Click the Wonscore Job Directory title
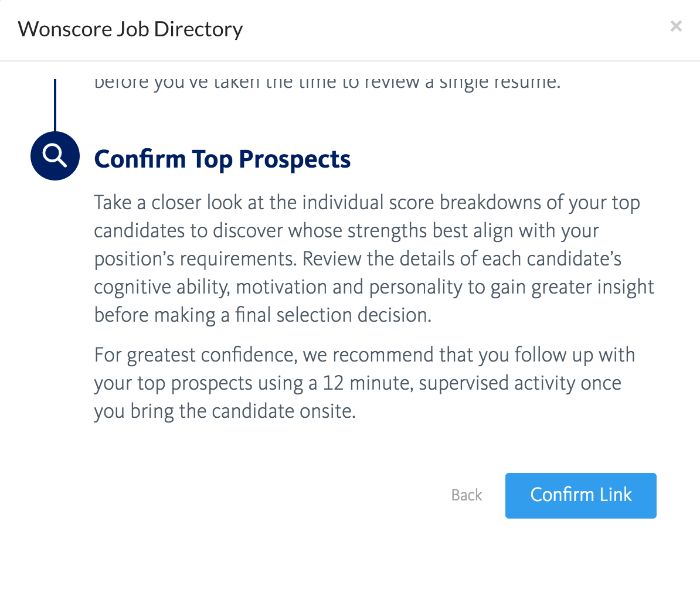The height and width of the screenshot is (593, 700). [x=130, y=29]
